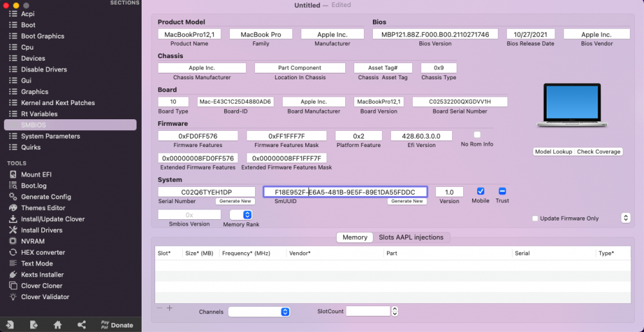
Task: Click the SlotCount stepper arrows
Action: point(395,311)
